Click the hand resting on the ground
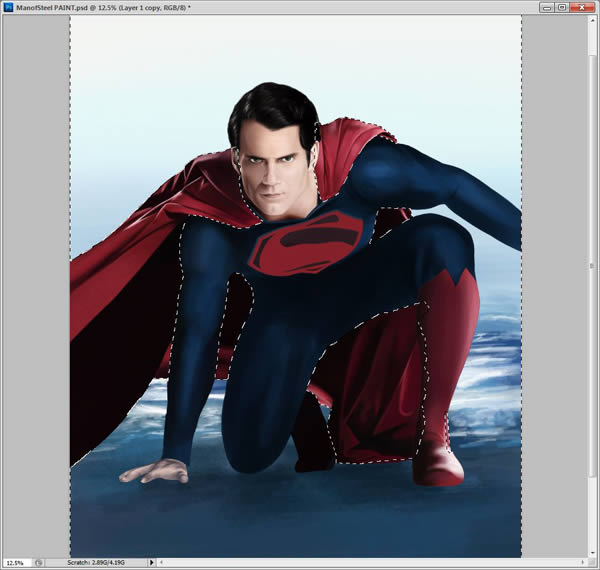Screen dimensions: 600x570 (x=154, y=471)
